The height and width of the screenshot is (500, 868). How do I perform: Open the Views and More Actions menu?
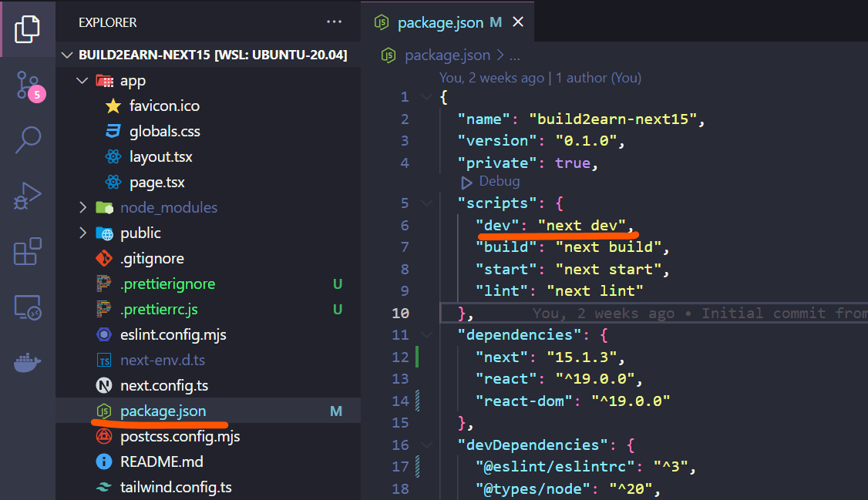point(334,22)
